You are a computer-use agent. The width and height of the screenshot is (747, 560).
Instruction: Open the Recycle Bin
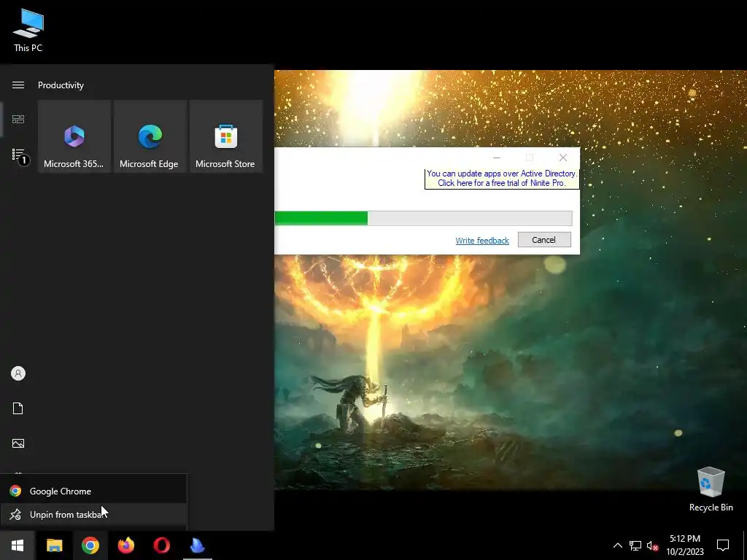[711, 489]
